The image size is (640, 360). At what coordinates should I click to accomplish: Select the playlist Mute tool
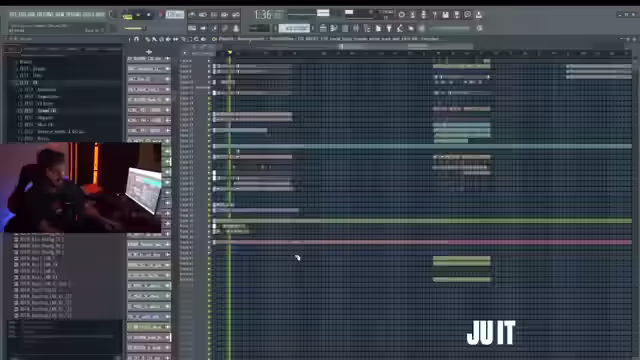point(168,39)
